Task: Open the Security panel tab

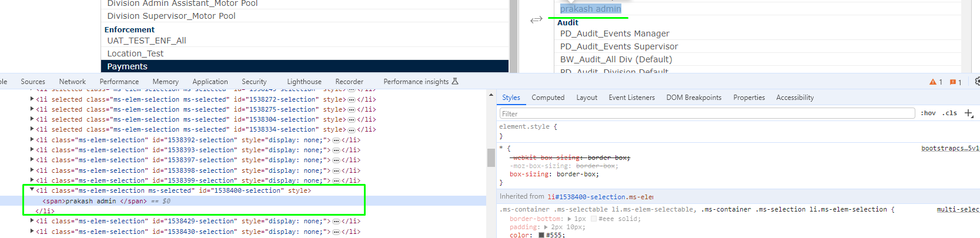Action: coord(254,82)
